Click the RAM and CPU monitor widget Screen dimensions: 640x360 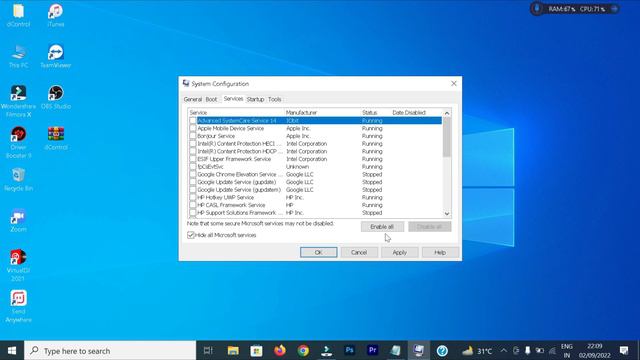point(575,9)
